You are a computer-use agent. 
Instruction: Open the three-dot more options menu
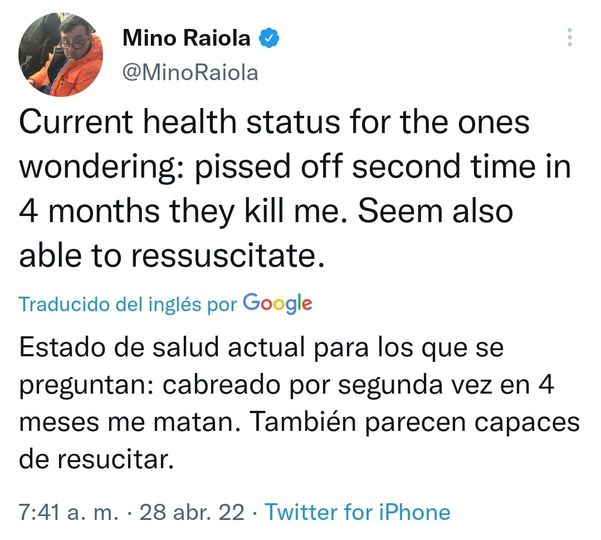tap(570, 39)
